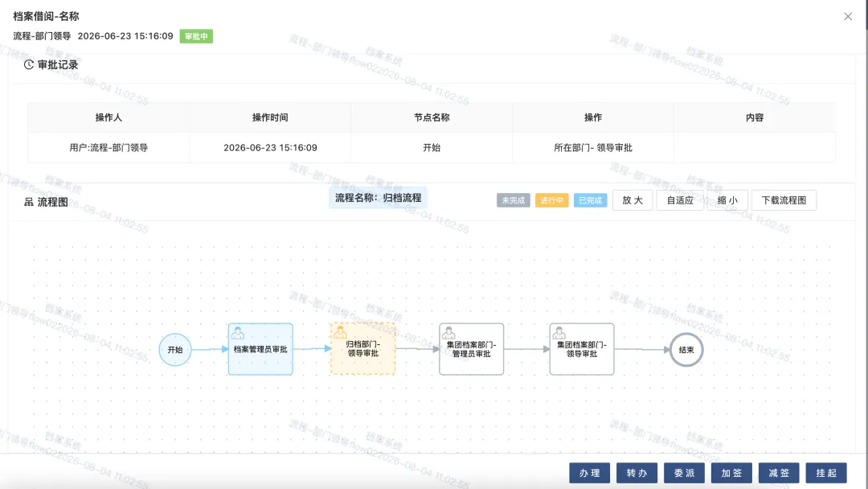
Task: Click the blue 已完成 legend swatch
Action: point(590,200)
